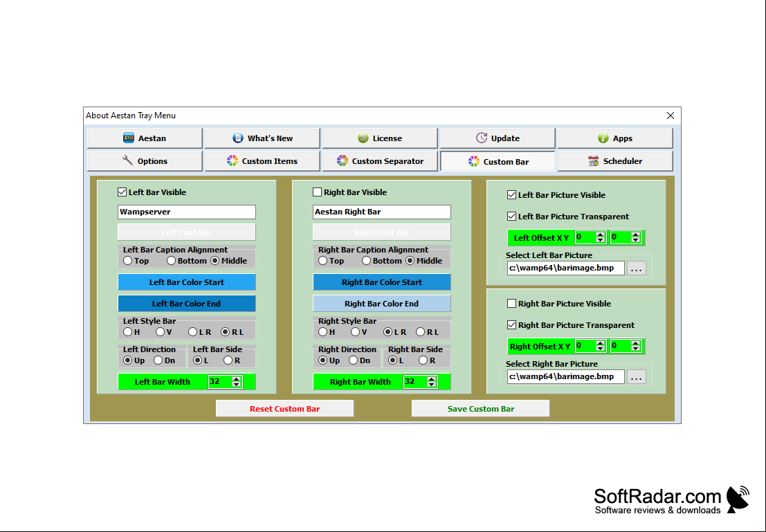Set Right Bar Side to R
This screenshot has height=532, width=766.
coord(423,360)
